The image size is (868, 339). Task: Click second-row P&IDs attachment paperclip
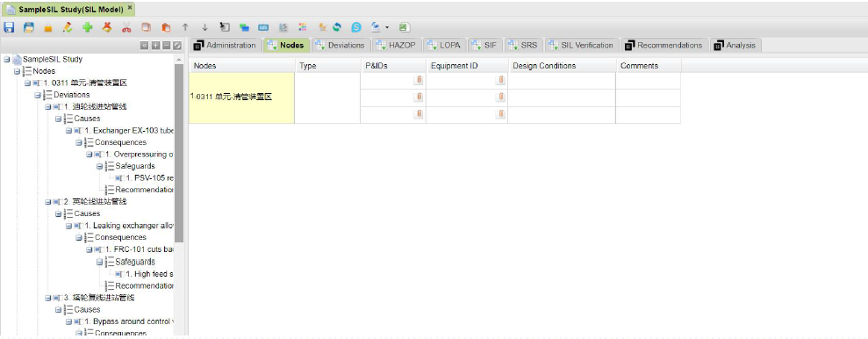419,97
